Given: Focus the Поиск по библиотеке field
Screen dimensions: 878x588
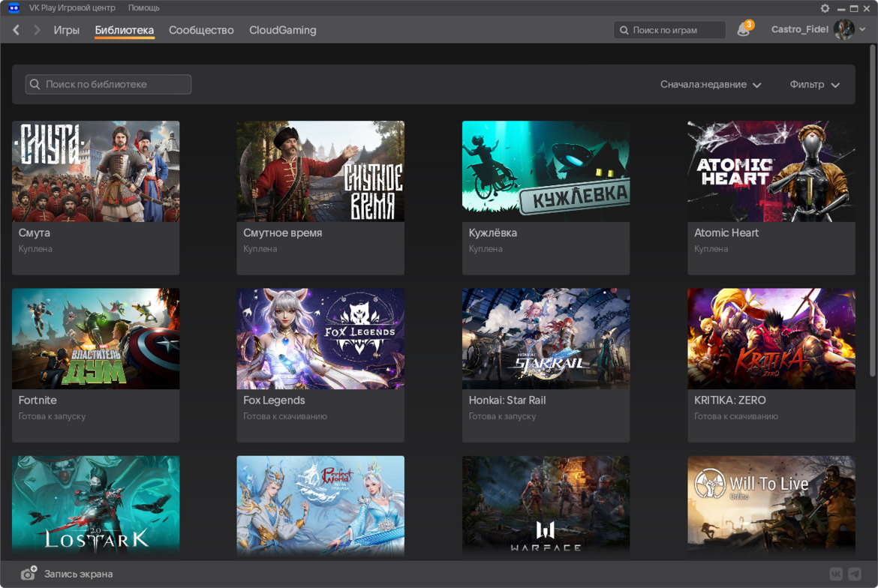Looking at the screenshot, I should click(108, 84).
